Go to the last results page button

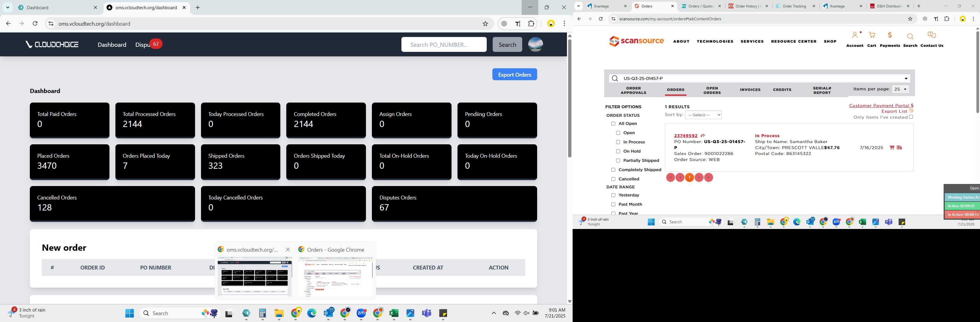tap(708, 177)
